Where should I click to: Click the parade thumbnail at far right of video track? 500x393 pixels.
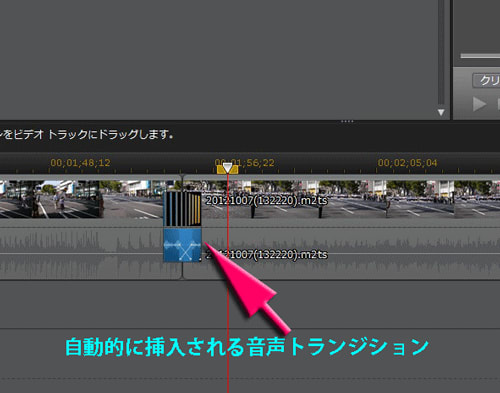click(477, 199)
